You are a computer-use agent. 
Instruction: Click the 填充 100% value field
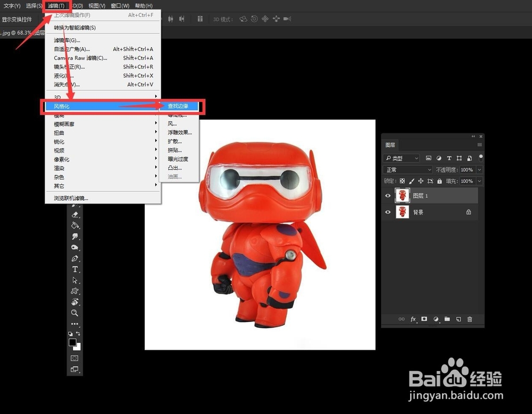467,181
